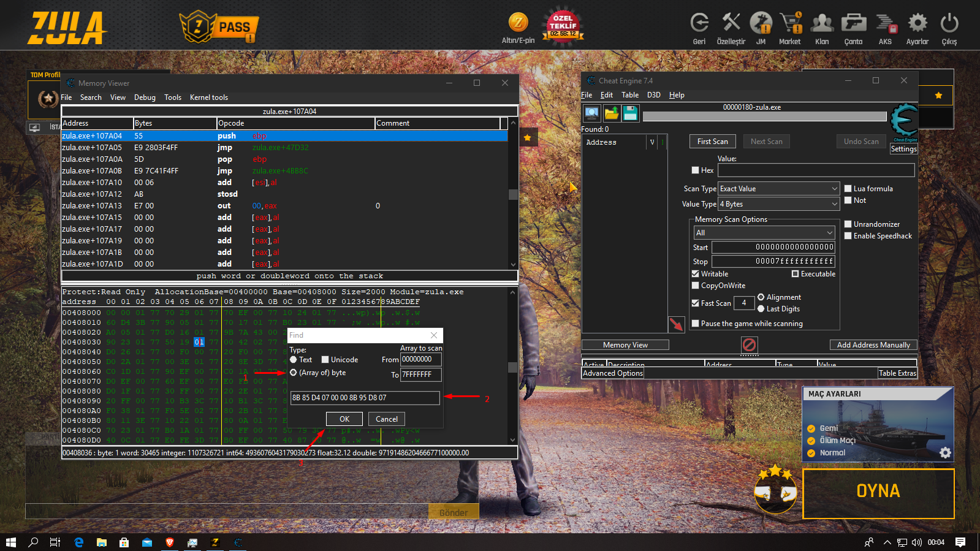Open Debug menu in Memory Viewer

(x=145, y=97)
